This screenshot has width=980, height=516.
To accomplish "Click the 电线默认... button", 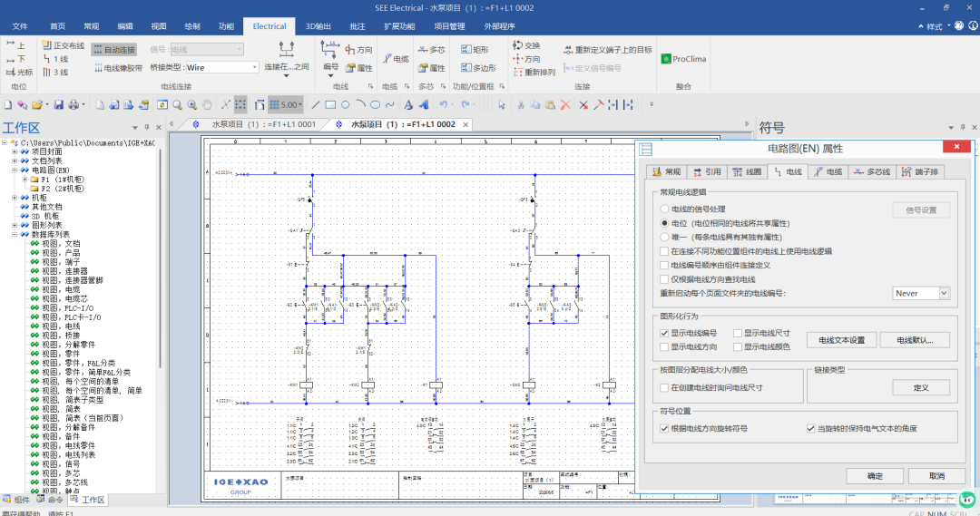I will point(915,340).
